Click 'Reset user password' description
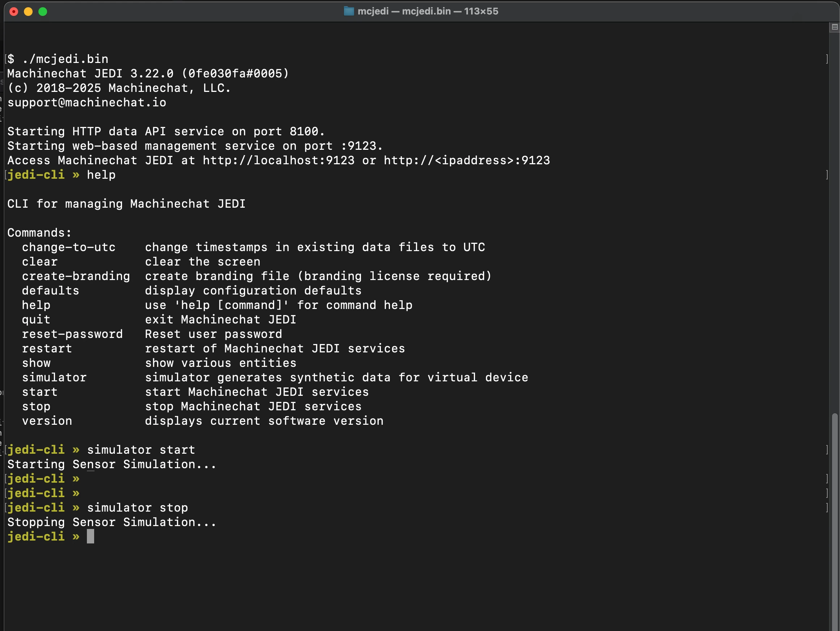This screenshot has width=840, height=631. pyautogui.click(x=213, y=334)
